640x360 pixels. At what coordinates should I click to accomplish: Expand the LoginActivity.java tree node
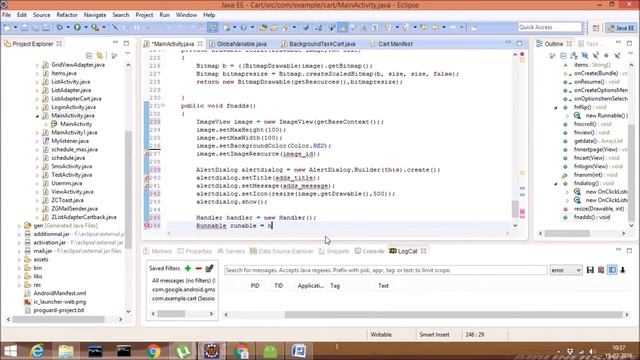coord(37,107)
